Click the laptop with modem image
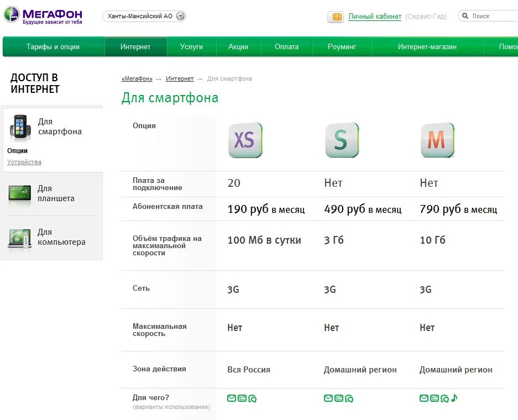 (x=20, y=240)
